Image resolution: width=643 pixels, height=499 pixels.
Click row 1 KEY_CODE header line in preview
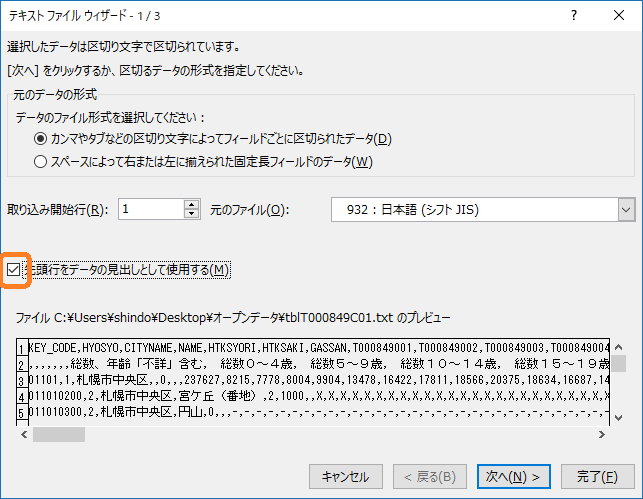[x=300, y=347]
